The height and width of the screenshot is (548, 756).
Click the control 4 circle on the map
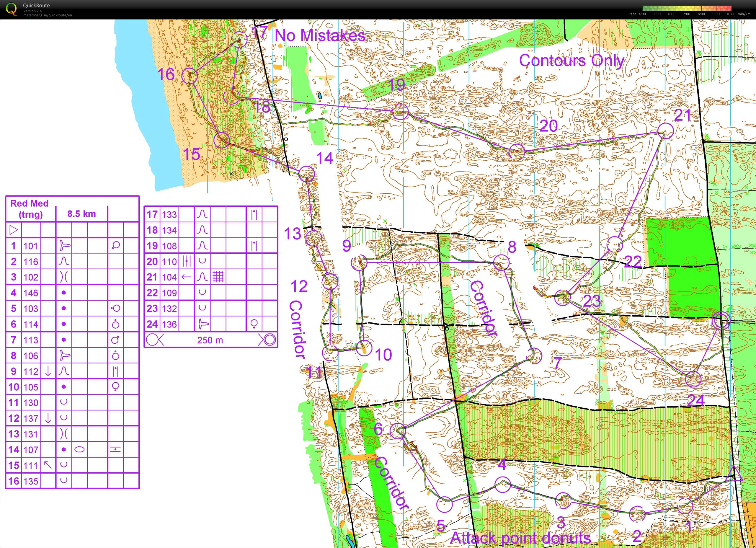pos(502,485)
